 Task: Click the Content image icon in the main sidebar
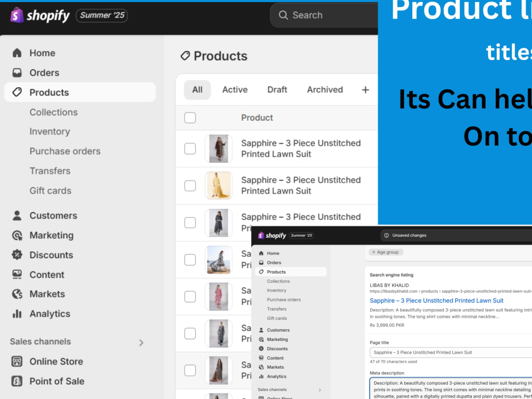pos(17,275)
